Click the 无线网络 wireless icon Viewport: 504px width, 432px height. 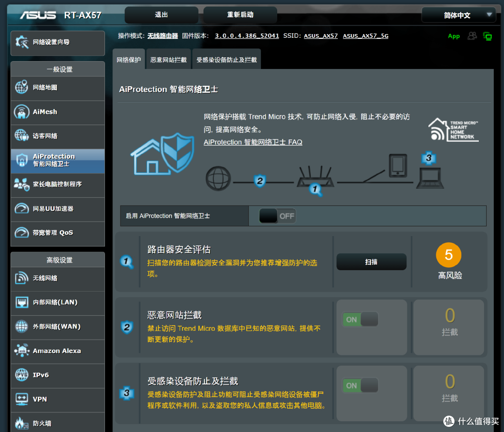pyautogui.click(x=21, y=278)
